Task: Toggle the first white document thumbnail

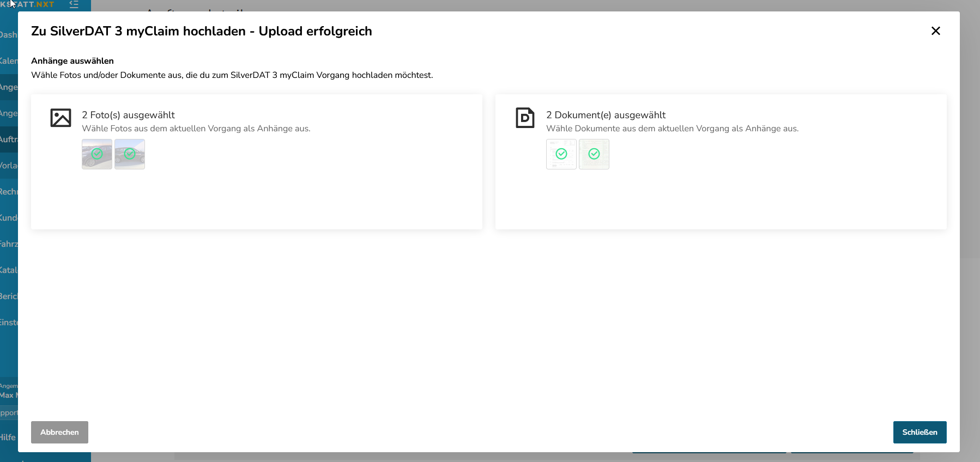Action: coord(561,154)
